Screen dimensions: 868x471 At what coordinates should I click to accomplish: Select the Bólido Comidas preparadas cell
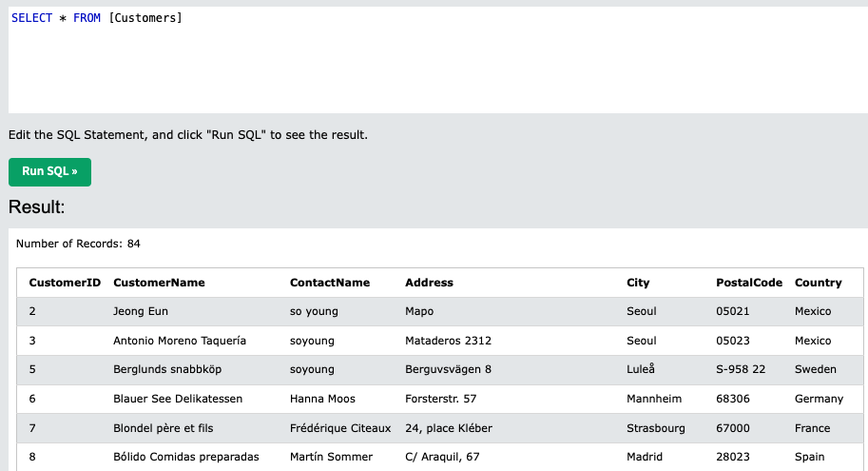pos(186,457)
